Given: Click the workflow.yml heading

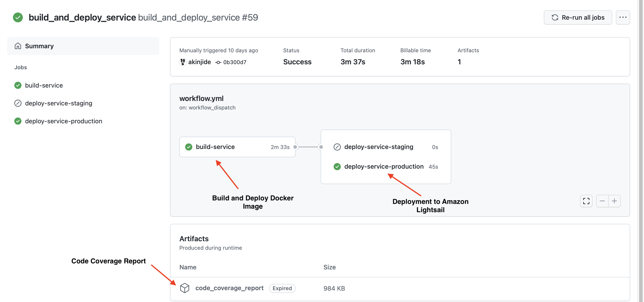Looking at the screenshot, I should tap(201, 99).
